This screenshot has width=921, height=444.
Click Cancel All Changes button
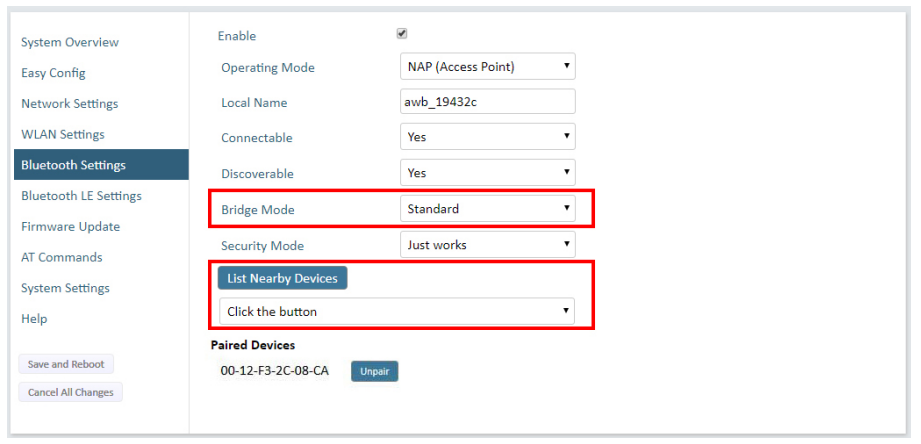coord(70,392)
